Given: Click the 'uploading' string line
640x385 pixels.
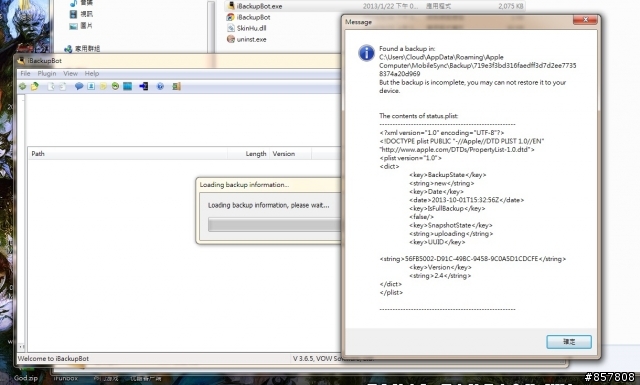Looking at the screenshot, I should (x=451, y=234).
